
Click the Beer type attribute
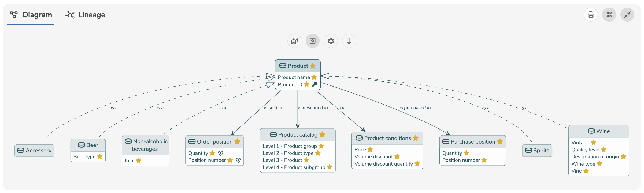84,157
